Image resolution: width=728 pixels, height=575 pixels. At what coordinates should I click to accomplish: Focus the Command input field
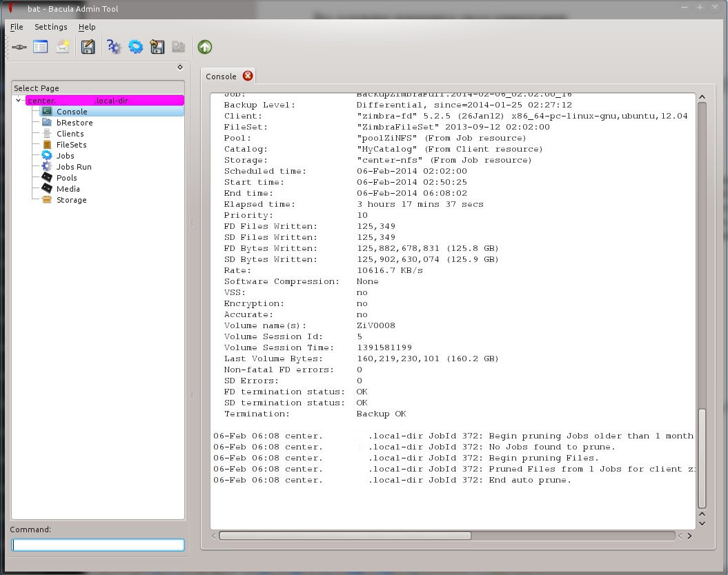98,545
